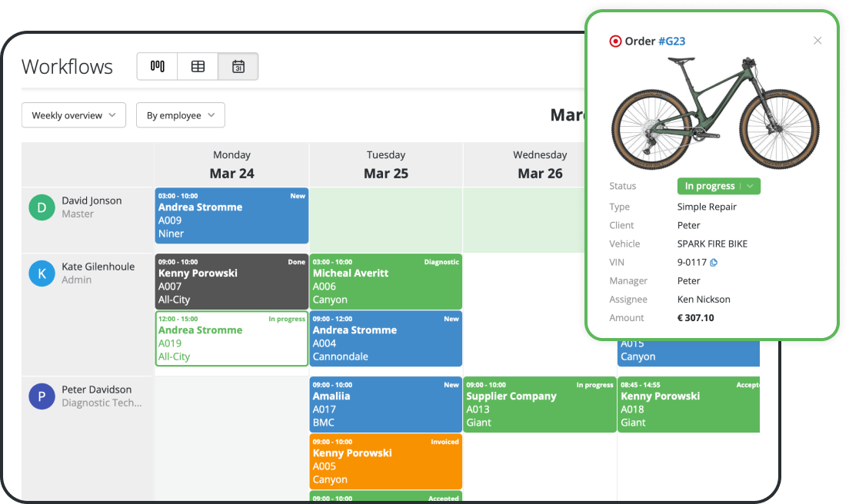Click Kate Gilenhoule's blue avatar
This screenshot has height=504, width=849.
point(42,274)
